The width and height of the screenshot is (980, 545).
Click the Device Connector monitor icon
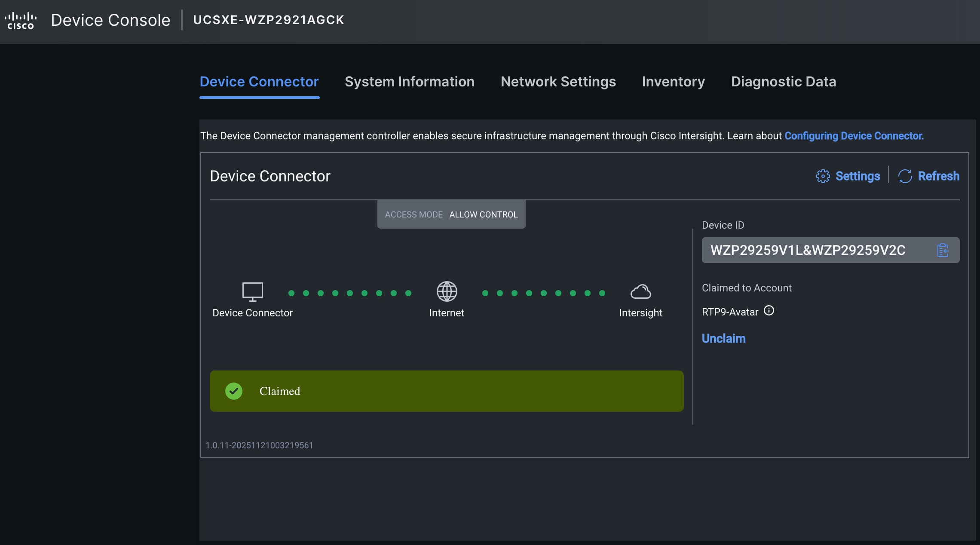click(x=252, y=292)
